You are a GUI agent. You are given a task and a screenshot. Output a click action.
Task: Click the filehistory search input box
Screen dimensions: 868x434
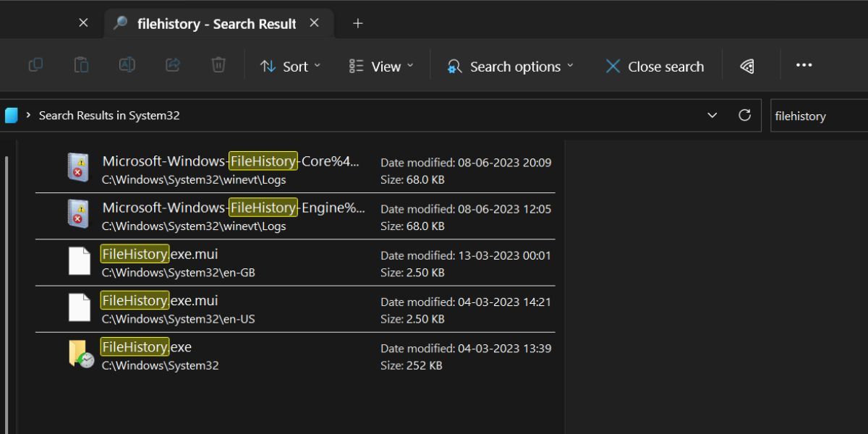817,116
